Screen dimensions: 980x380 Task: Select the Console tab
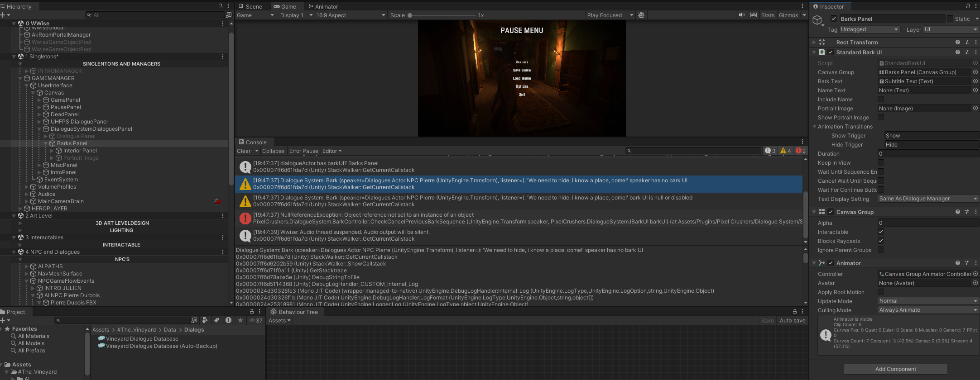point(253,142)
